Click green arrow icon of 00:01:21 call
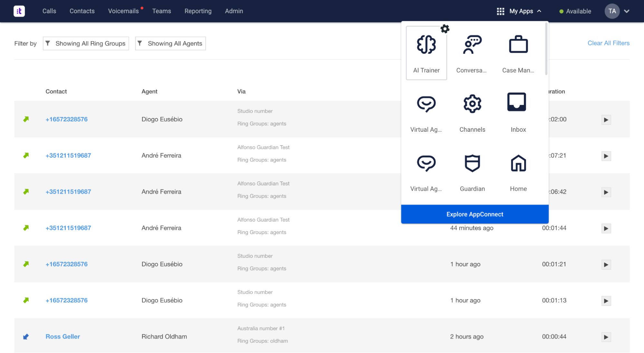Screen dimensions: 644x353 [26, 264]
